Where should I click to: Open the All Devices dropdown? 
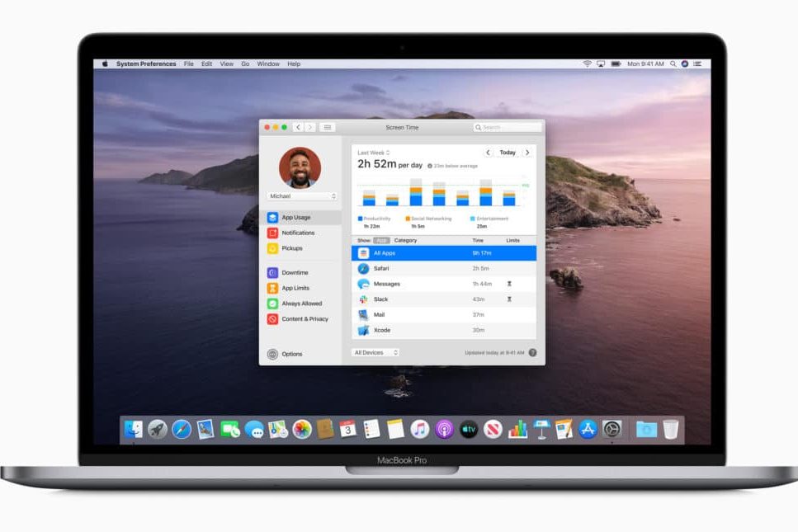pos(375,352)
